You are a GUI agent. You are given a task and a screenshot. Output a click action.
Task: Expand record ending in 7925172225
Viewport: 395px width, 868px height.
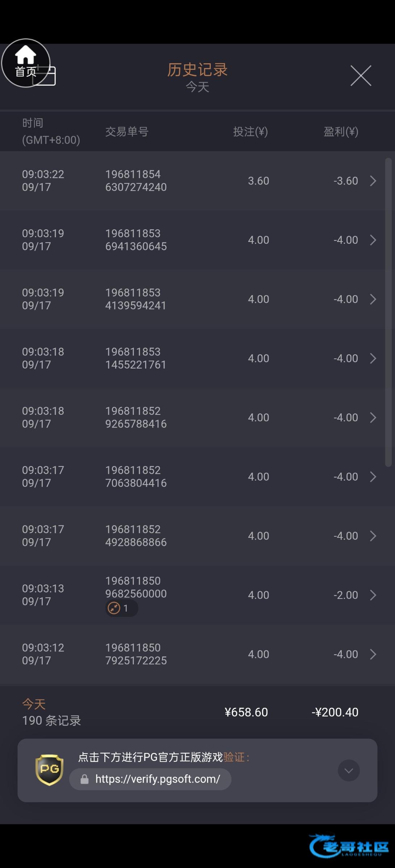pyautogui.click(x=373, y=654)
